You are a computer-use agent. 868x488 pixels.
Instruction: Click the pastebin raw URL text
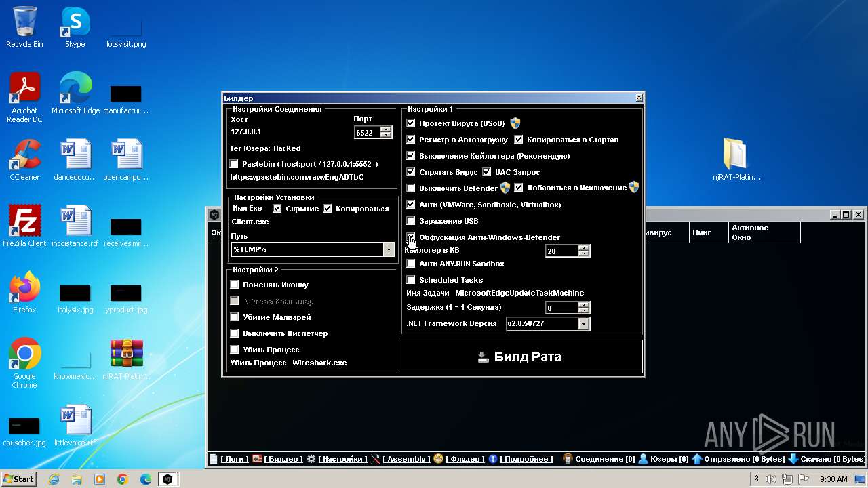coord(297,177)
